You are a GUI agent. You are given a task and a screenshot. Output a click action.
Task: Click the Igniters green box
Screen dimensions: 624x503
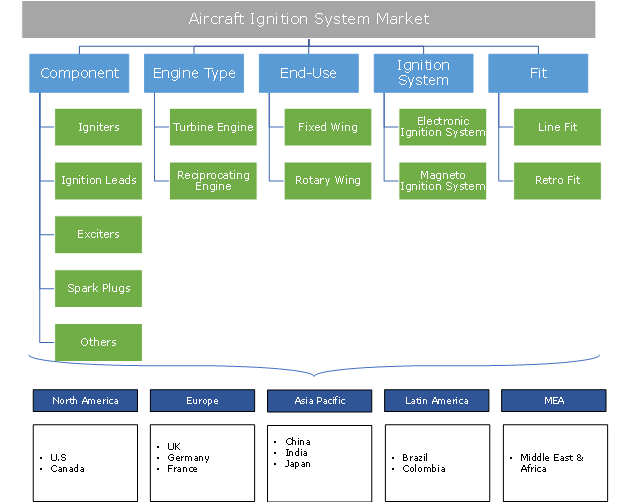[x=98, y=127]
